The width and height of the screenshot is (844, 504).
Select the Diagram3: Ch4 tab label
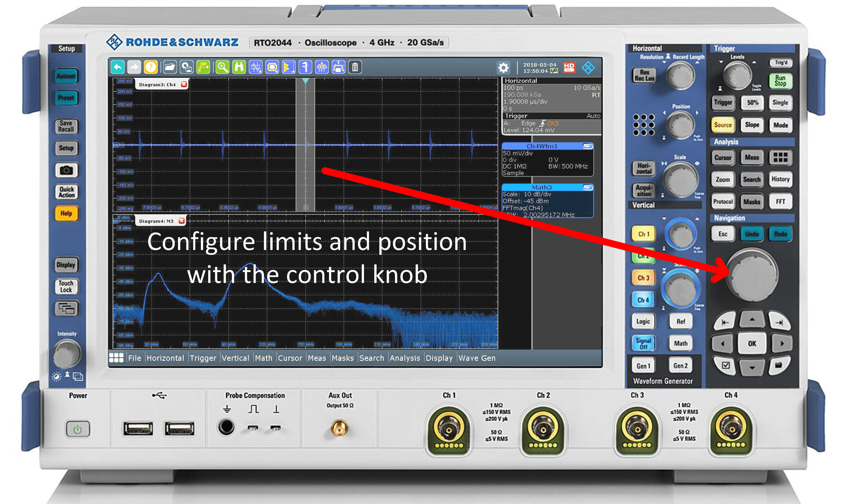coord(157,85)
